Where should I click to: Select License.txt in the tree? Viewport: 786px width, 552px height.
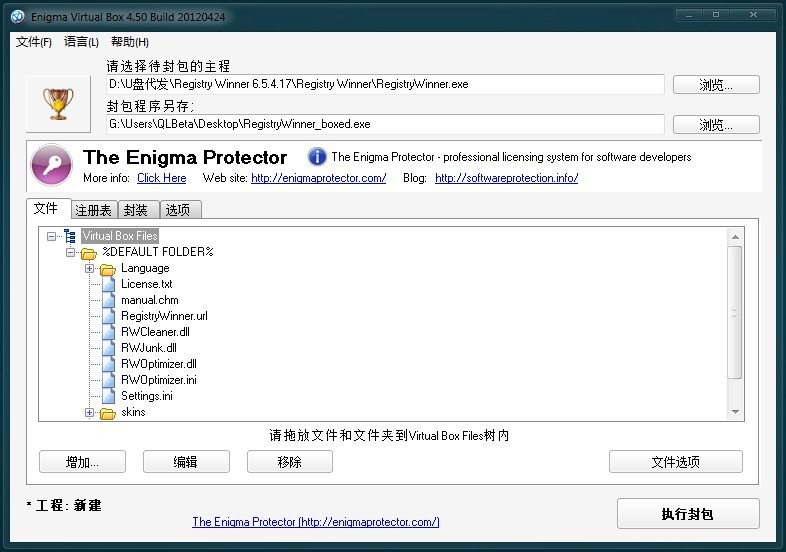coord(147,284)
